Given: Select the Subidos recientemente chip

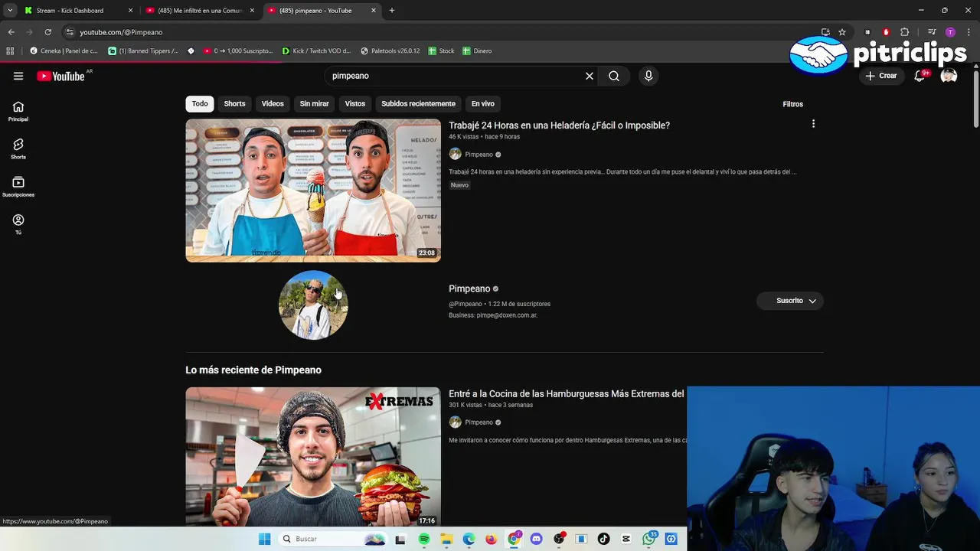Looking at the screenshot, I should (x=418, y=104).
